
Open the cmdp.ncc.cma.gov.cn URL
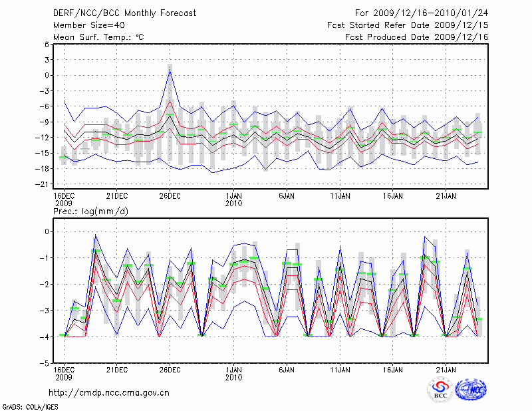[x=109, y=392]
